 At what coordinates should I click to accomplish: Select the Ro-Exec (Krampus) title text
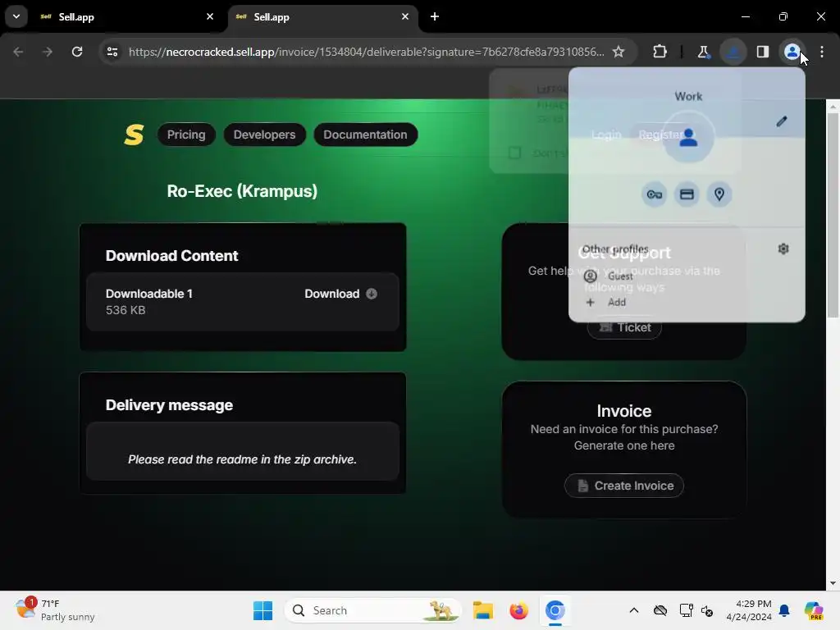tap(242, 191)
